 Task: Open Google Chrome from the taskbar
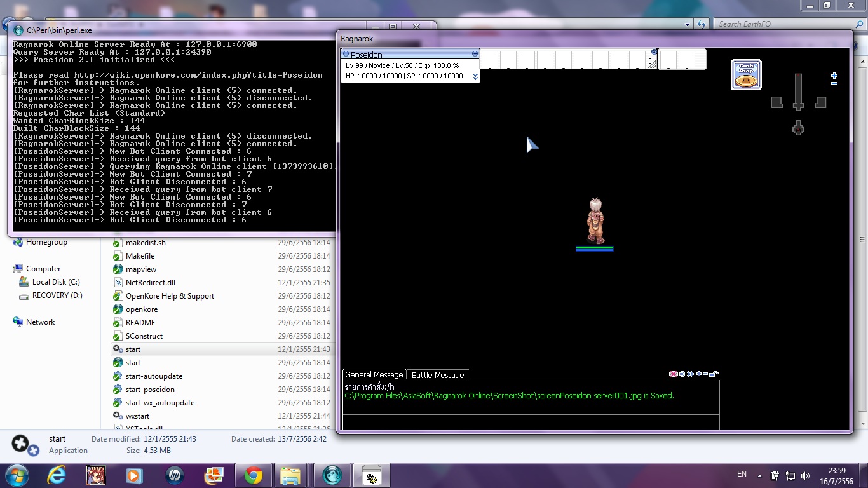pos(254,475)
